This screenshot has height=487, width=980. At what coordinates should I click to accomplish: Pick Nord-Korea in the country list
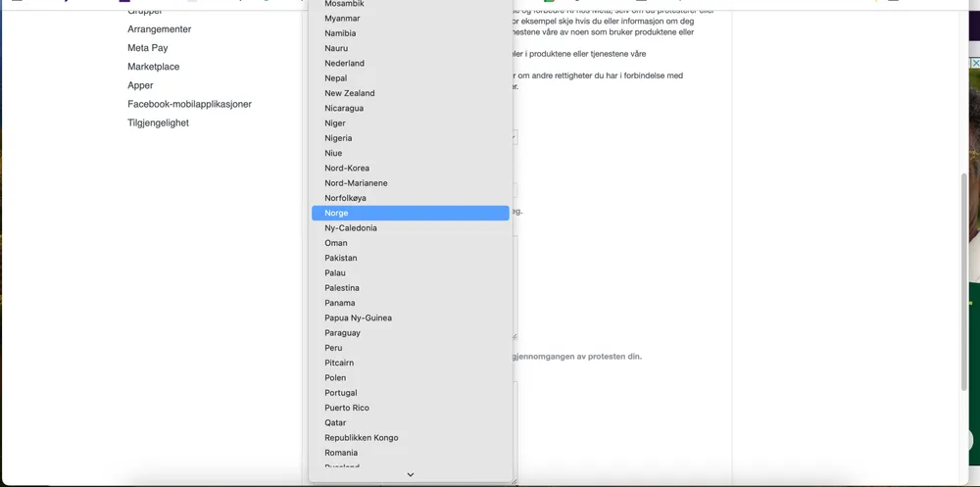point(347,168)
